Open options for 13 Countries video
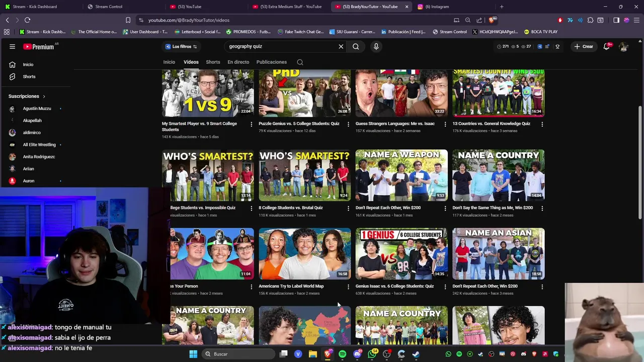 542,124
